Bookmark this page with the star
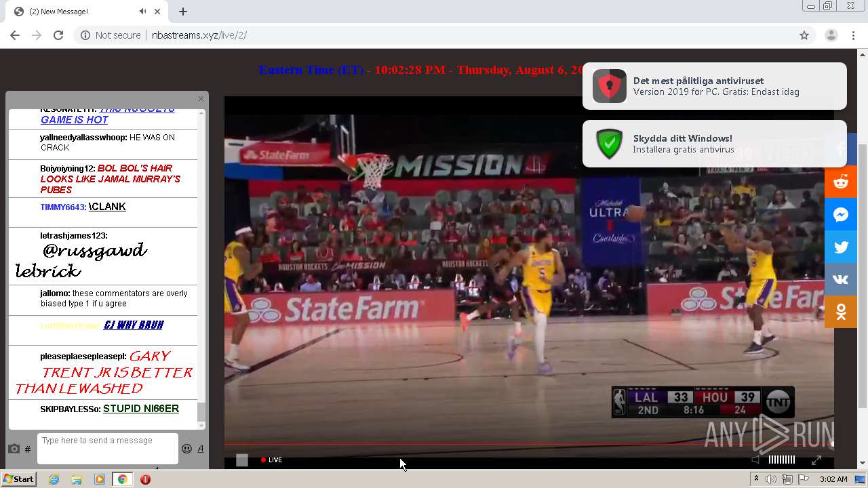The height and width of the screenshot is (488, 868). [x=804, y=35]
